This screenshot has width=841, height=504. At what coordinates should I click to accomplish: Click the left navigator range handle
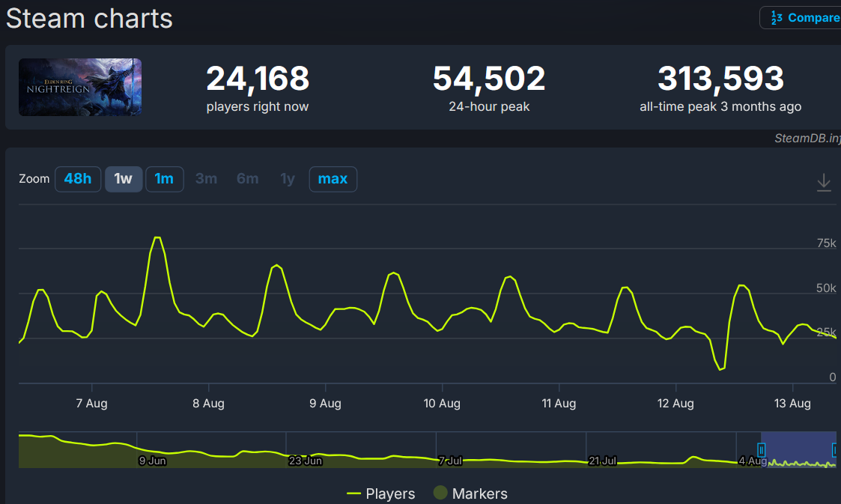pyautogui.click(x=761, y=450)
